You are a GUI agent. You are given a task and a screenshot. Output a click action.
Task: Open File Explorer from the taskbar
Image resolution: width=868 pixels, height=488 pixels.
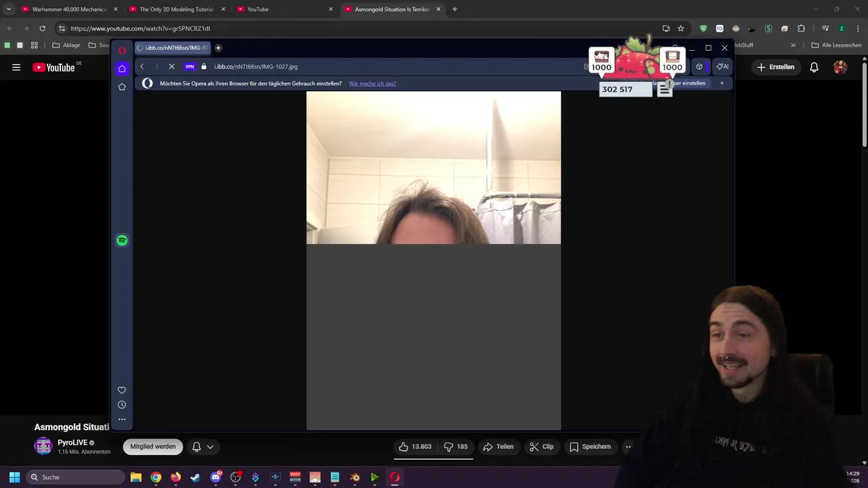[x=136, y=477]
